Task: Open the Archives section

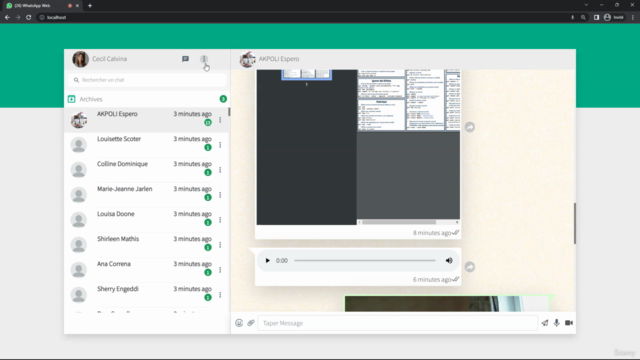Action: [x=147, y=99]
